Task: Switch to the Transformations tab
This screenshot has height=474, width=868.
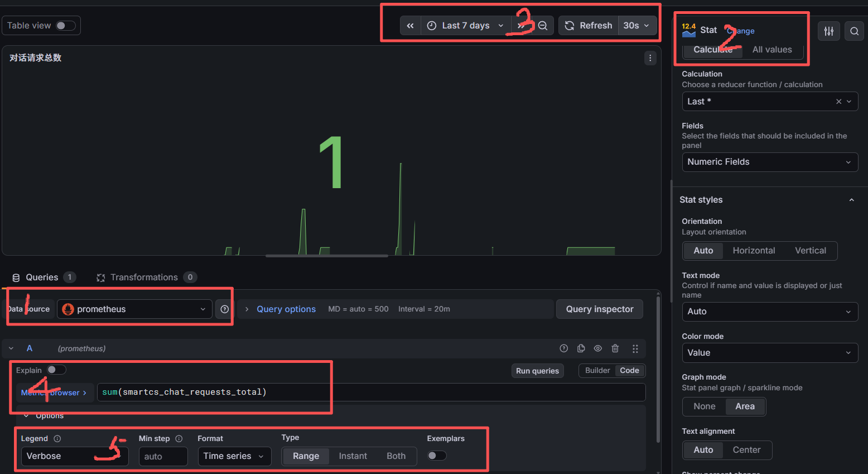Action: (146, 277)
